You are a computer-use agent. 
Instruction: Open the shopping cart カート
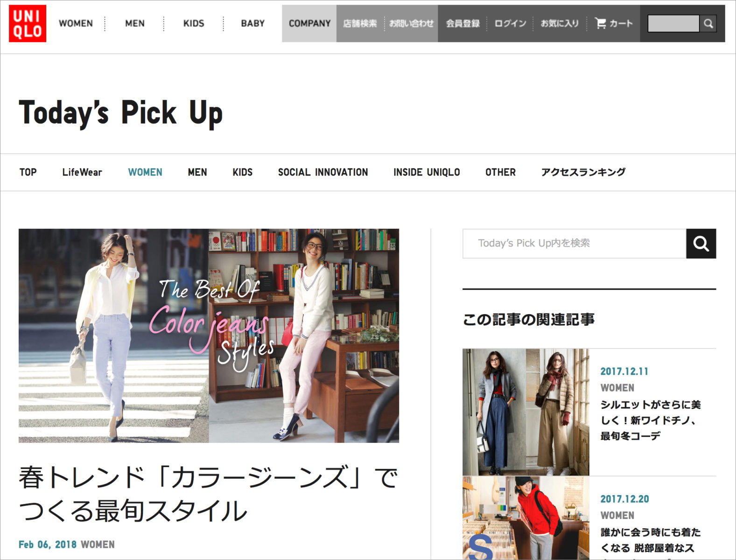(613, 23)
